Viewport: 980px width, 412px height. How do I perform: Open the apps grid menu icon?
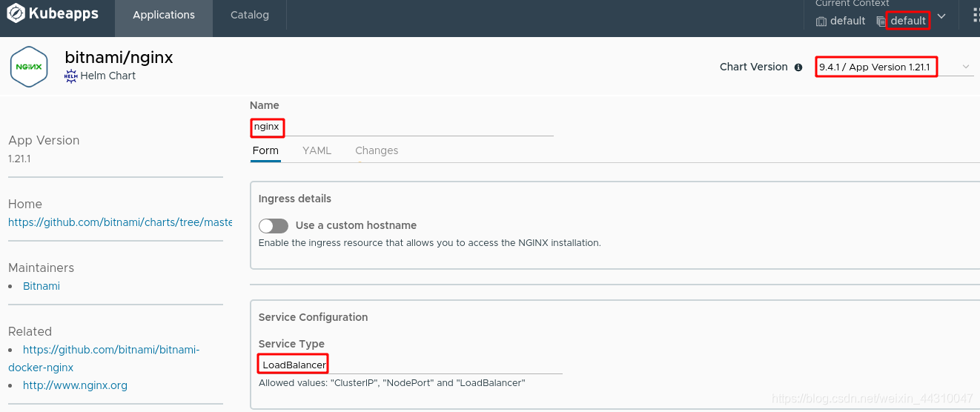976,16
